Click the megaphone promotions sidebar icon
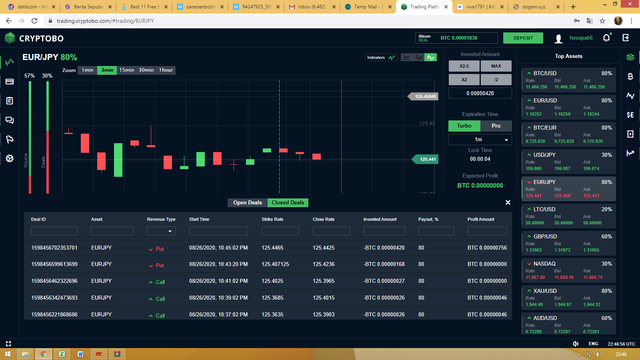 pyautogui.click(x=9, y=139)
